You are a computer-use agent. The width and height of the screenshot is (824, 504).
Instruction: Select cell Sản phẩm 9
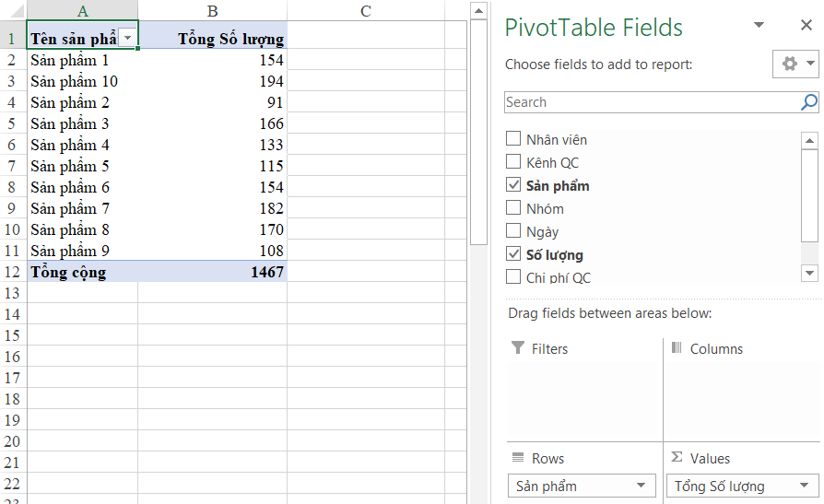(83, 251)
